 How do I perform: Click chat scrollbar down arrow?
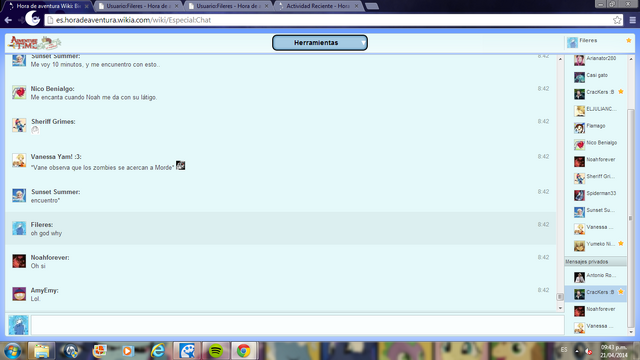click(560, 308)
